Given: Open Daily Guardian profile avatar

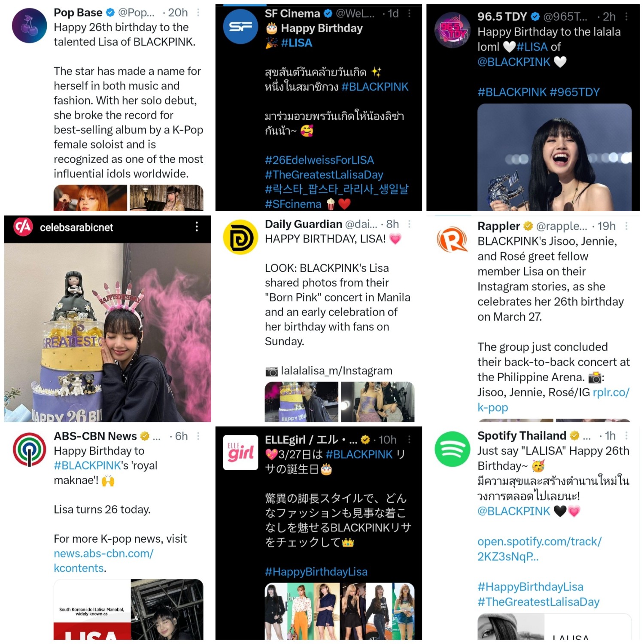Looking at the screenshot, I should 240,237.
